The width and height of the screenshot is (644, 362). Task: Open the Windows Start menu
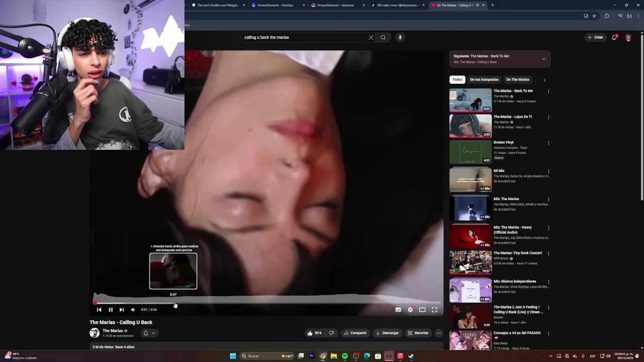[233, 356]
